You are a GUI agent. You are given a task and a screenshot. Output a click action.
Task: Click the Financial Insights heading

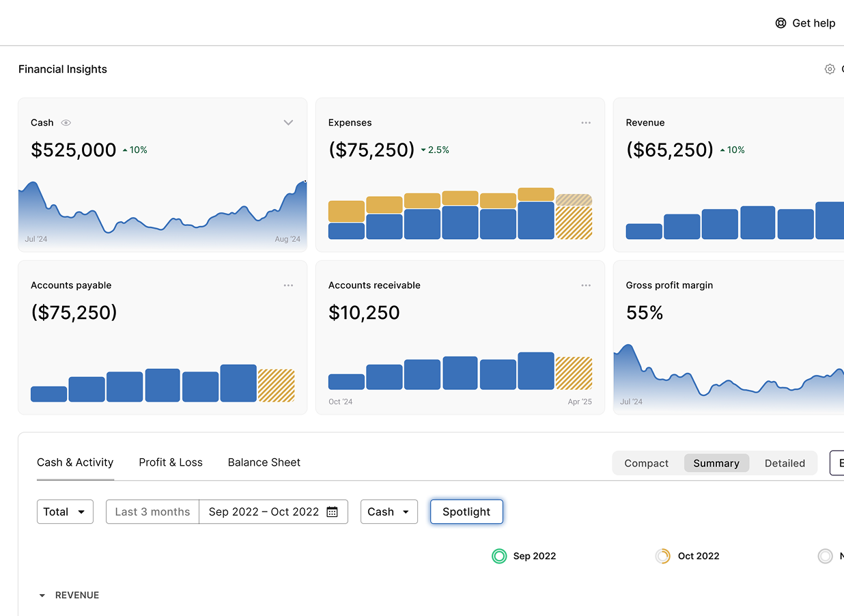tap(63, 69)
